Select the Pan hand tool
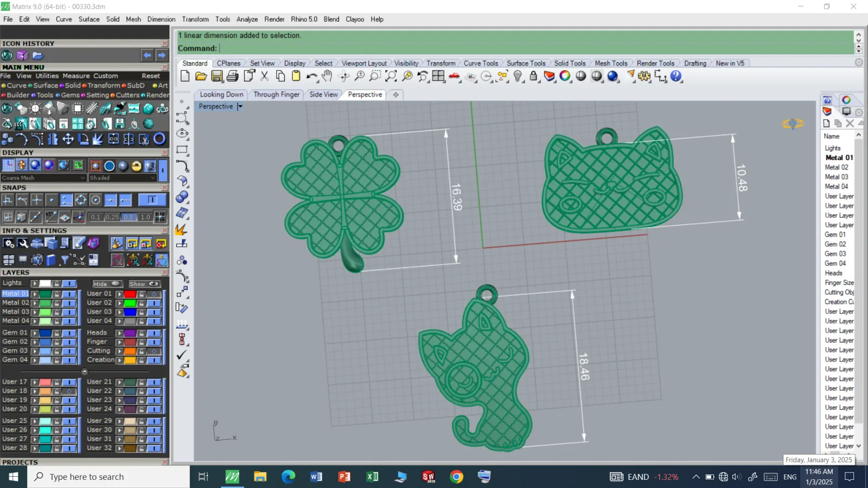 pyautogui.click(x=327, y=76)
